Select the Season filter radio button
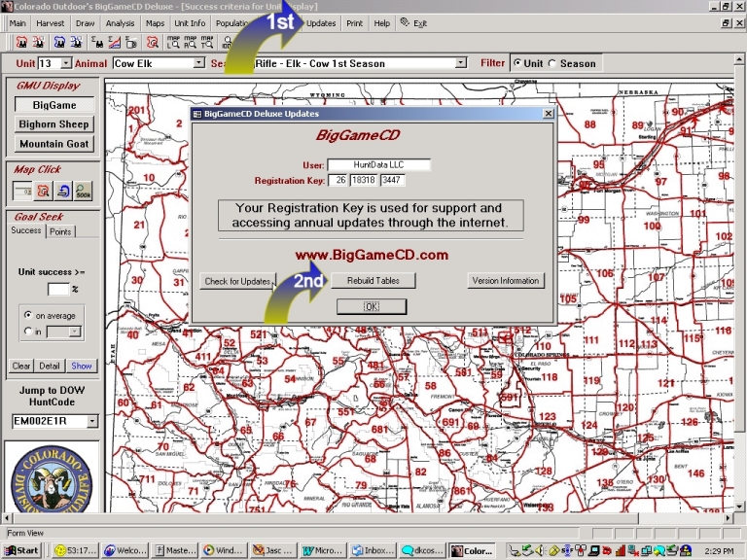This screenshot has height=560, width=747. click(552, 63)
